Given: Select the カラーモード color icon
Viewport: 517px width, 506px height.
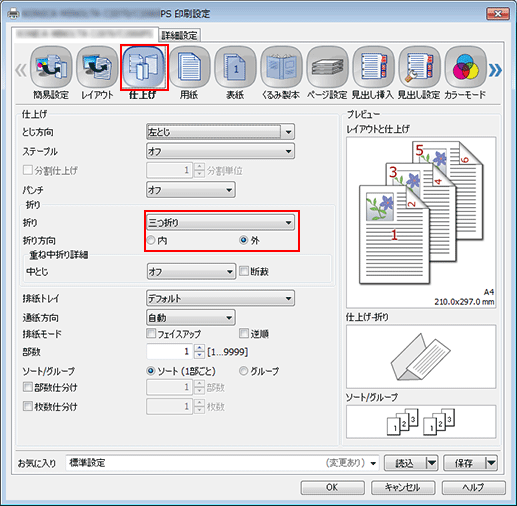Looking at the screenshot, I should click(465, 67).
